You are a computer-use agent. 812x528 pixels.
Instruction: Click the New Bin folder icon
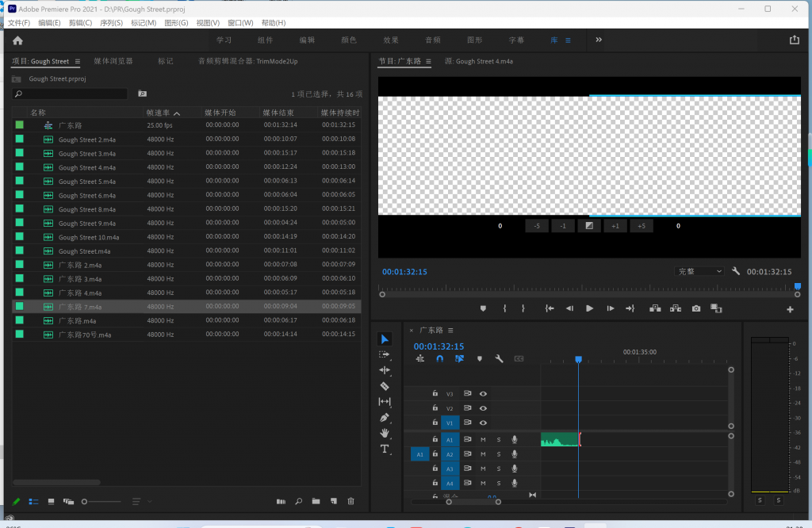pos(316,501)
